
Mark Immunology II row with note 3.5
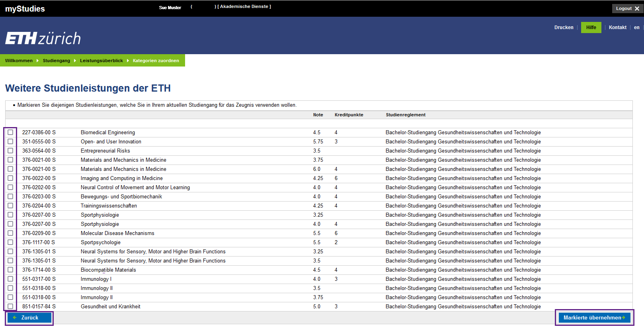[10, 288]
